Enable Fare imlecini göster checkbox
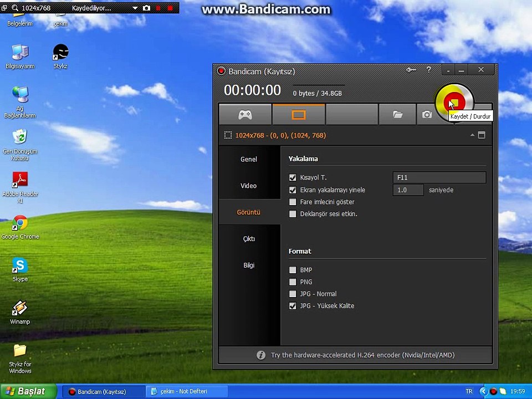This screenshot has width=532, height=399. (x=293, y=202)
